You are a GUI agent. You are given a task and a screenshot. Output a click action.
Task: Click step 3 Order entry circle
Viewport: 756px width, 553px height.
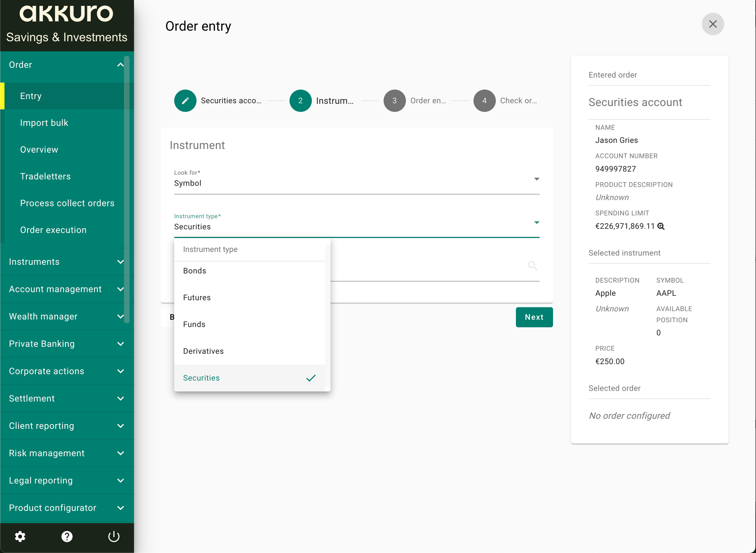395,101
